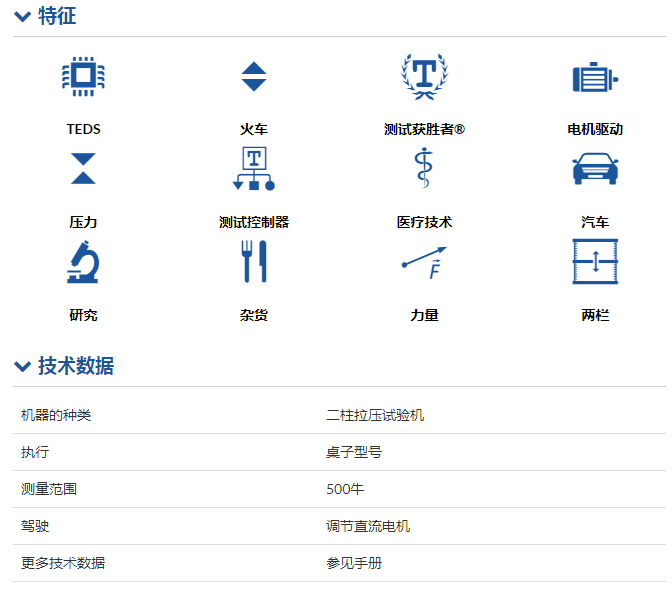Screen dimensions: 672x616
Task: Open the 测试控制器 diagram icon
Action: [254, 168]
